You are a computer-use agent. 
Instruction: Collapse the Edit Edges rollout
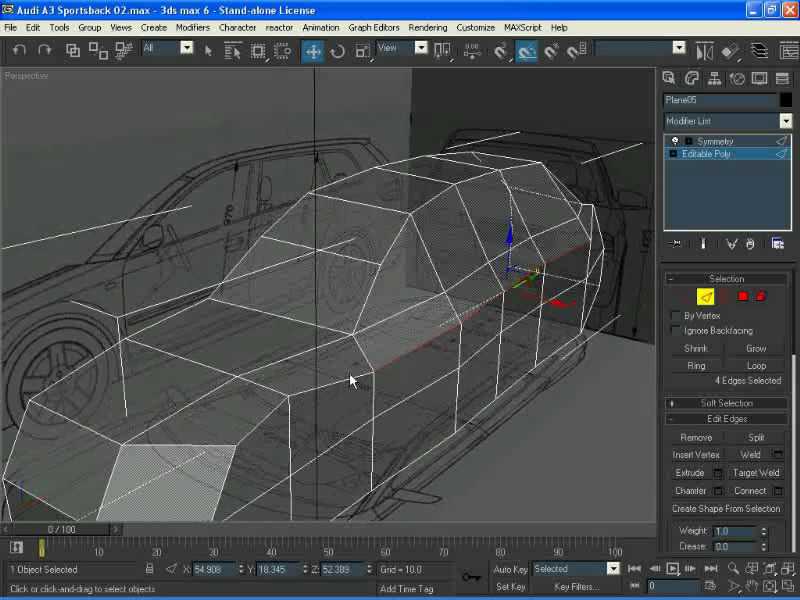click(726, 419)
